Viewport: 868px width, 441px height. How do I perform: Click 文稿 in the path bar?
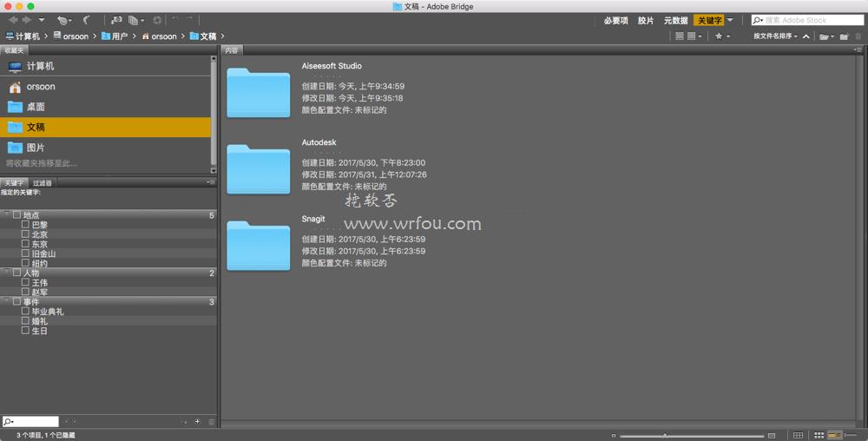pyautogui.click(x=202, y=36)
